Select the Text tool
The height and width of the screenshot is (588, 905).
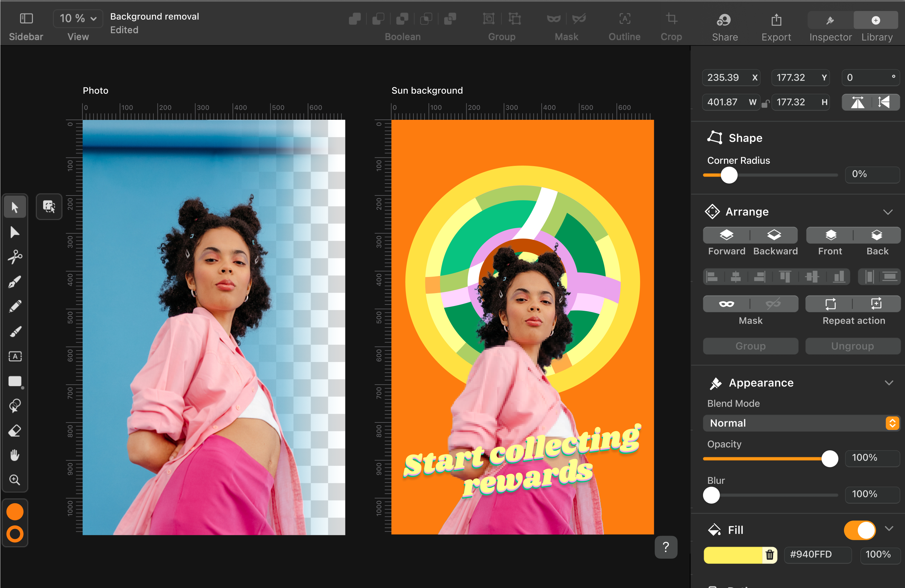tap(14, 357)
